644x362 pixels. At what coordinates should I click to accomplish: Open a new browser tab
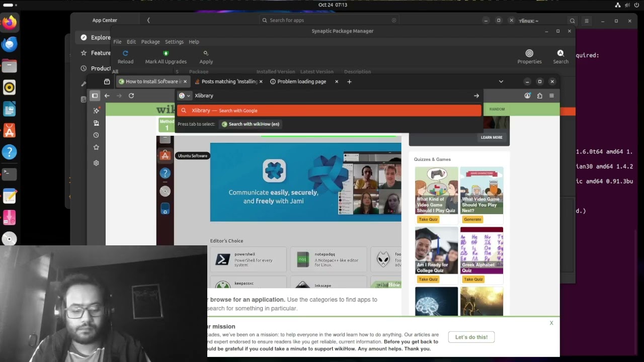pos(349,81)
